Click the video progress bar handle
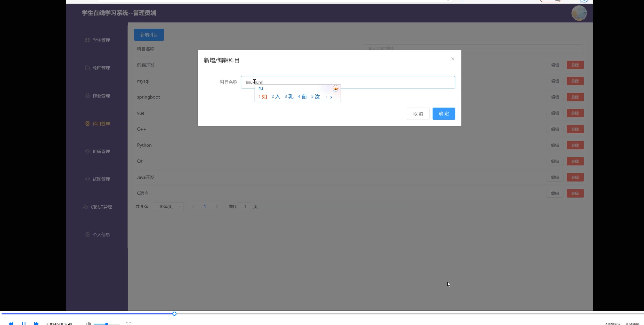 click(174, 314)
